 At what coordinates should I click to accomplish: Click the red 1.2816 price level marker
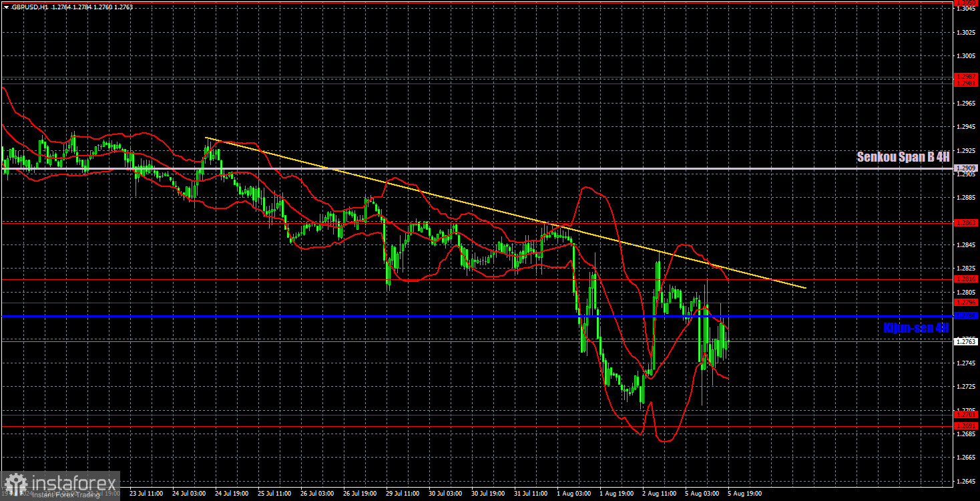click(966, 279)
